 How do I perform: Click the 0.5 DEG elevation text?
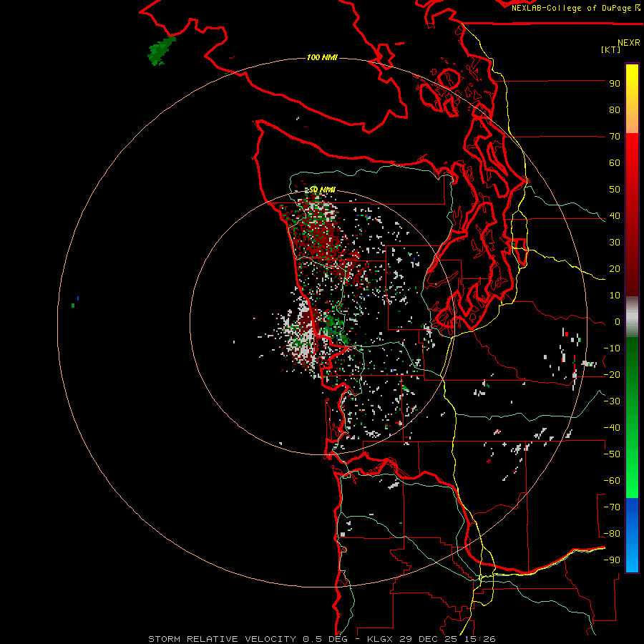tap(325, 639)
